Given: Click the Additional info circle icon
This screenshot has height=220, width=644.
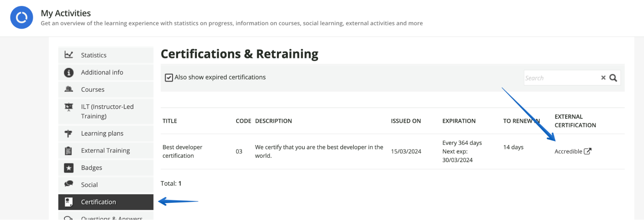Looking at the screenshot, I should 69,72.
